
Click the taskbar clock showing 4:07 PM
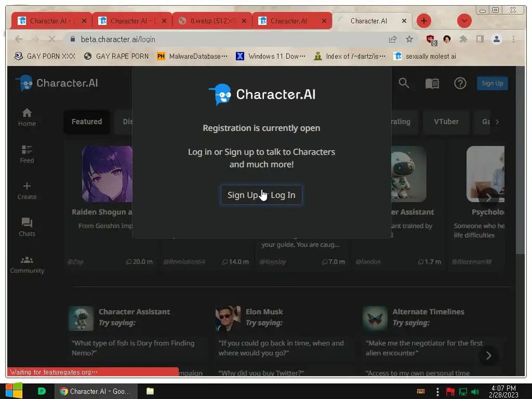(x=503, y=391)
